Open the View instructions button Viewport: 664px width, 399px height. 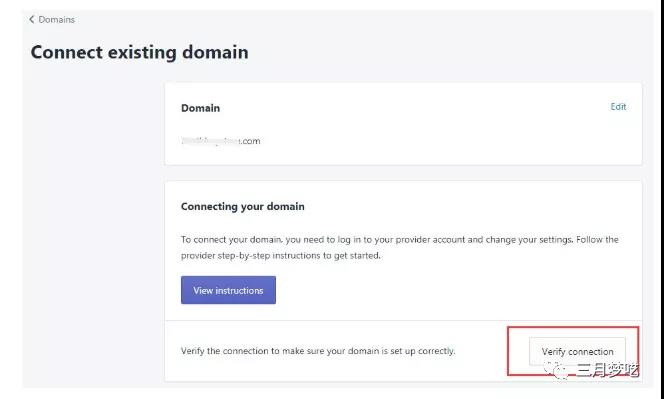click(x=228, y=290)
